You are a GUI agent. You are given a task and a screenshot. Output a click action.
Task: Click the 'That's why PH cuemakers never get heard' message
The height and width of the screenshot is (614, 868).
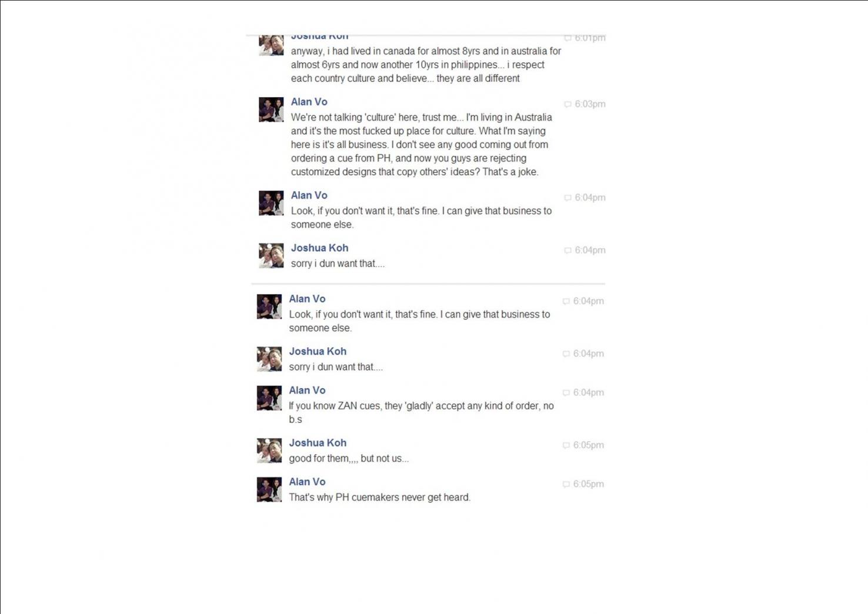coord(379,498)
